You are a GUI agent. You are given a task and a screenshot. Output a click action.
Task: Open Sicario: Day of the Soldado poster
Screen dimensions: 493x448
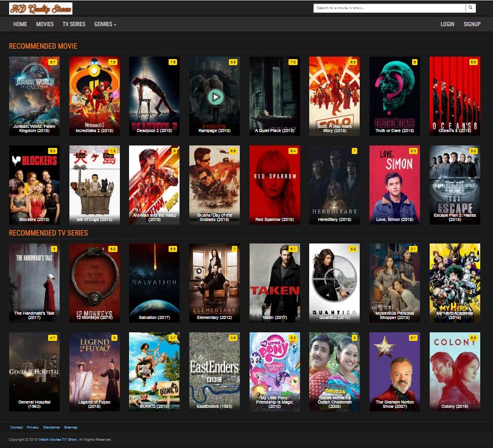214,185
